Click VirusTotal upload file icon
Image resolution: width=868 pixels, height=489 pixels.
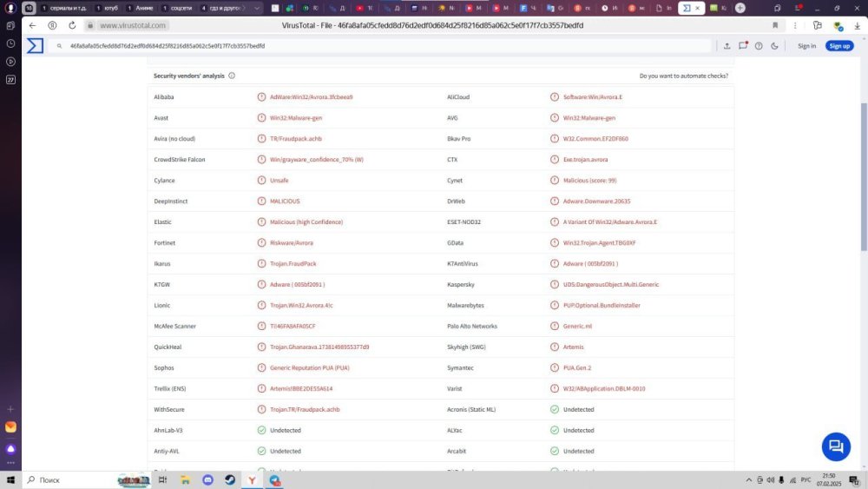(727, 46)
